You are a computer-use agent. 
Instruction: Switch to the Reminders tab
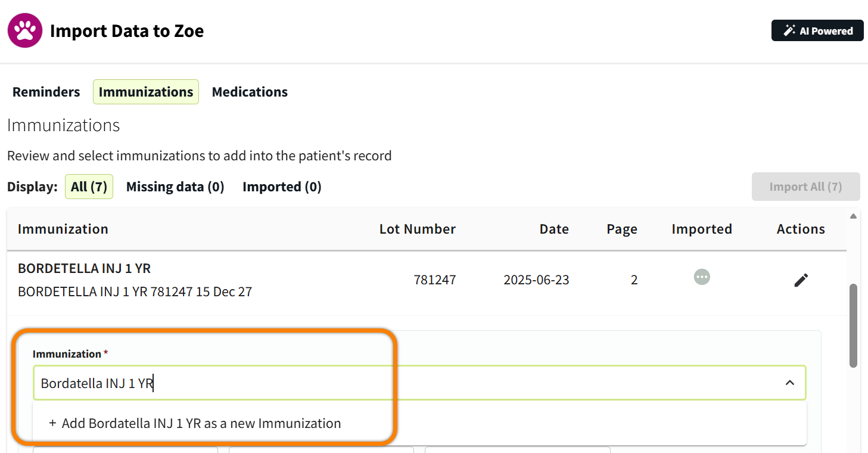pos(46,92)
